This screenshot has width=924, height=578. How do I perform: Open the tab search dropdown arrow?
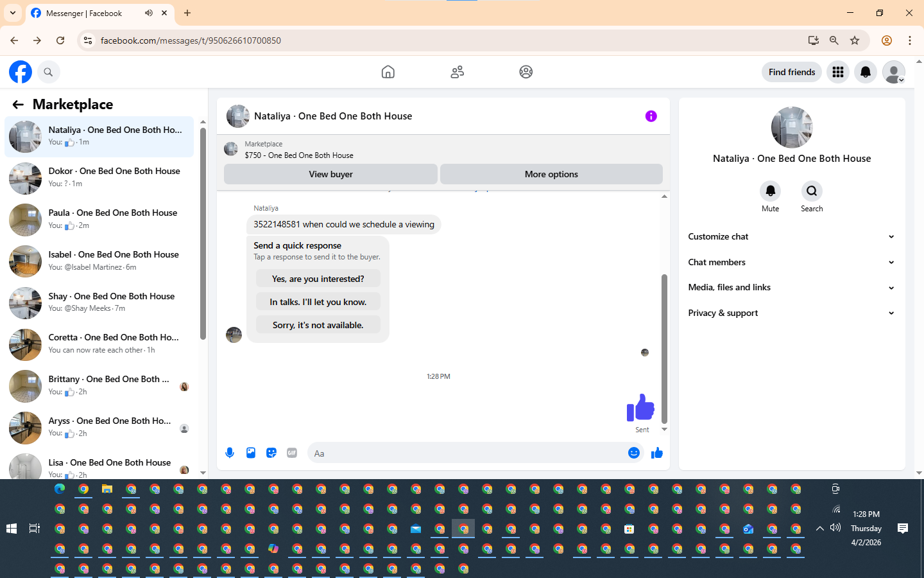pos(13,13)
